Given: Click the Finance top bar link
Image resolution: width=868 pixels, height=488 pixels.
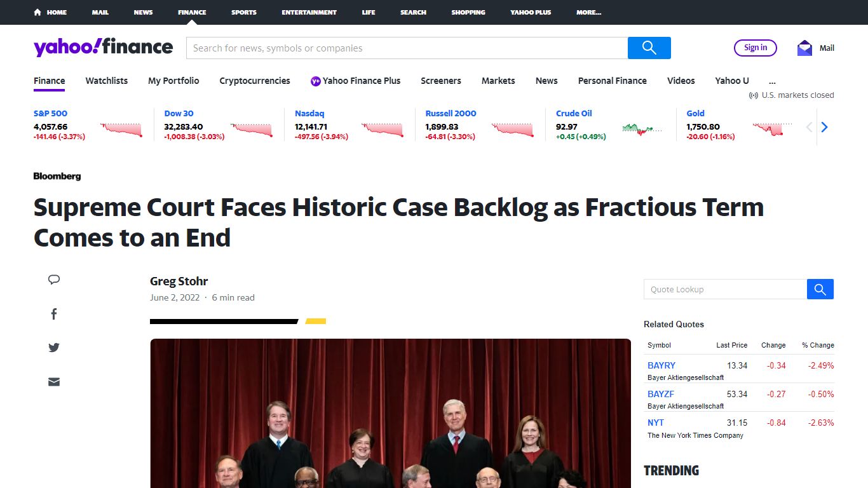Looking at the screenshot, I should coord(192,12).
